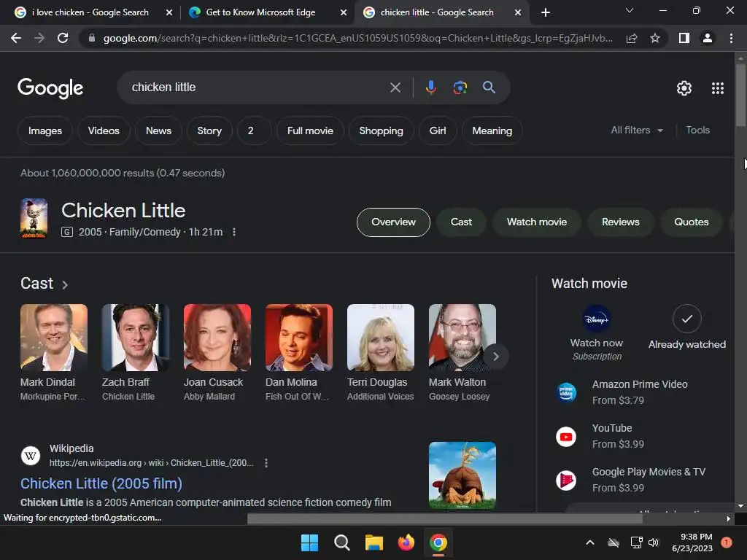747x560 pixels.
Task: Launch Firefox from the taskbar
Action: [x=406, y=542]
